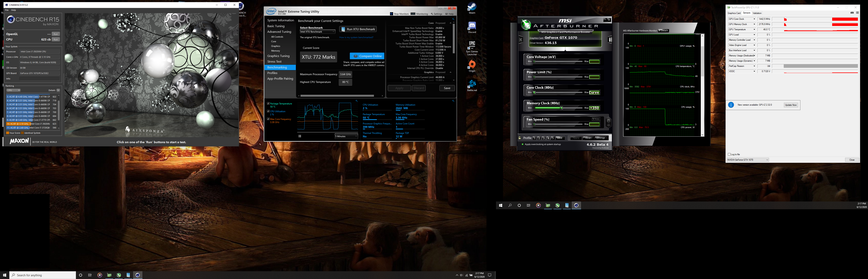Screen dimensions: 868x279
Task: Click the Afterburner K side button
Action: [x=521, y=40]
